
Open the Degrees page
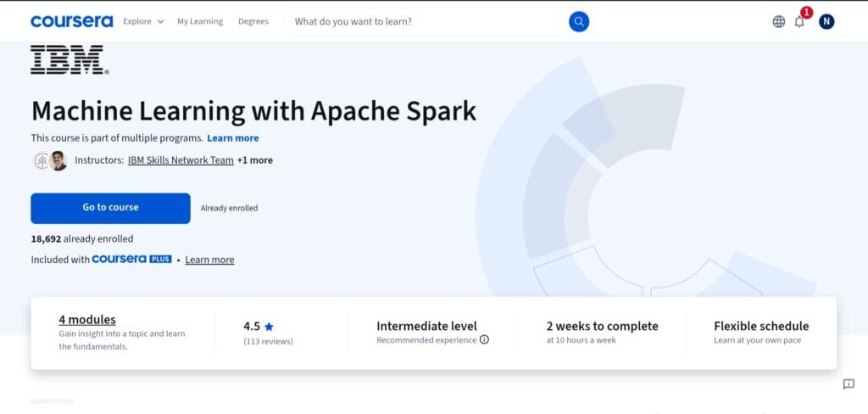point(253,21)
